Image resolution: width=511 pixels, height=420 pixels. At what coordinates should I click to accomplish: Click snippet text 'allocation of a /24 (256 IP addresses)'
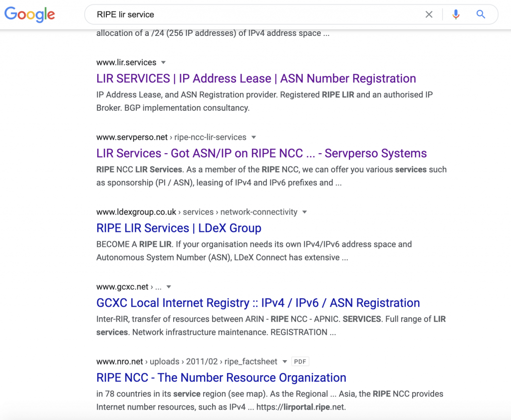(x=213, y=33)
